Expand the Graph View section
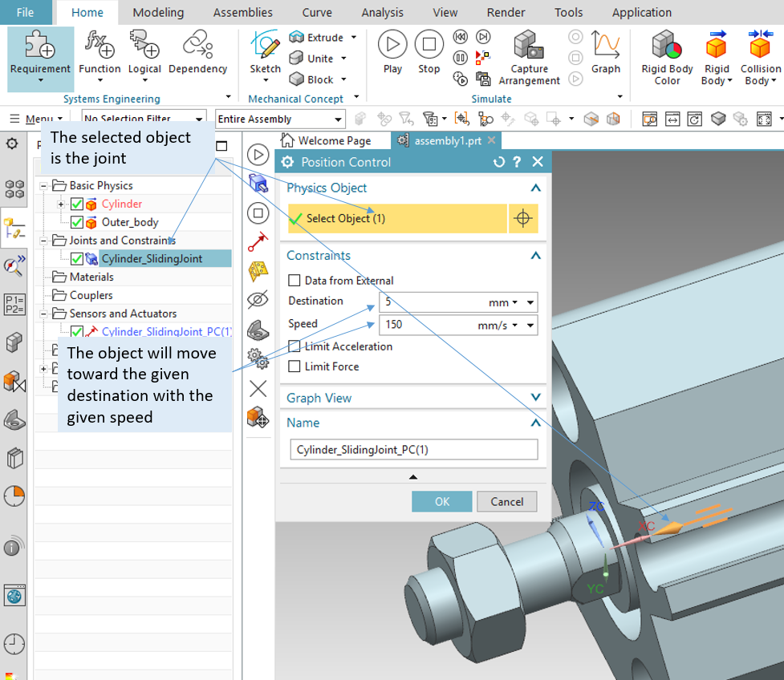Image resolution: width=784 pixels, height=680 pixels. click(x=535, y=397)
